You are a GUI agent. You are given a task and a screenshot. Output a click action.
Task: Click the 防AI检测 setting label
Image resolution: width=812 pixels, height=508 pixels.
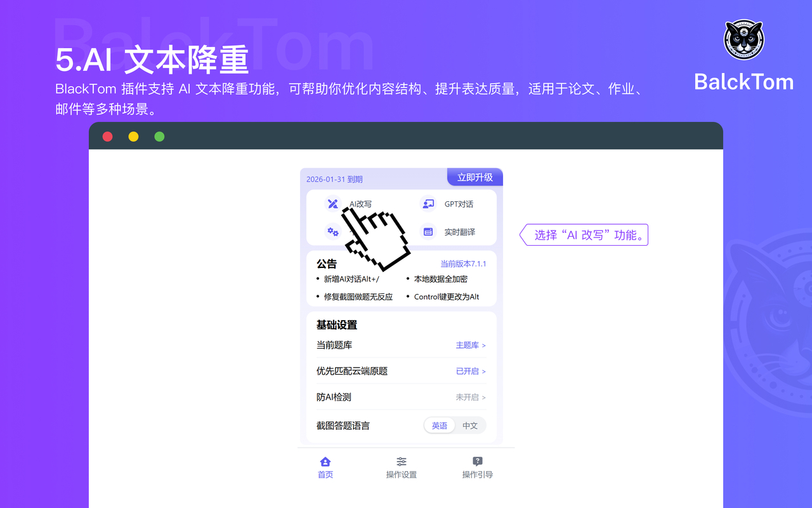click(x=334, y=398)
